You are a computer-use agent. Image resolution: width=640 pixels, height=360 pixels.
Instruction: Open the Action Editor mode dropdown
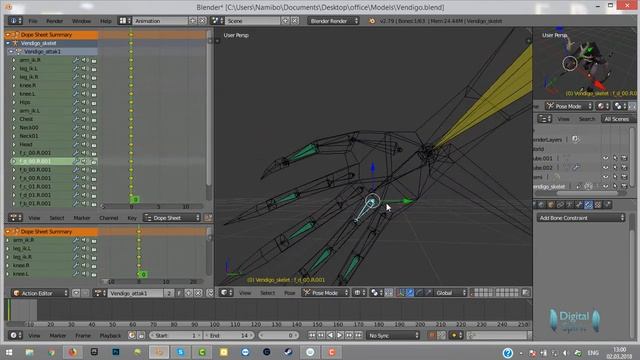click(x=40, y=293)
